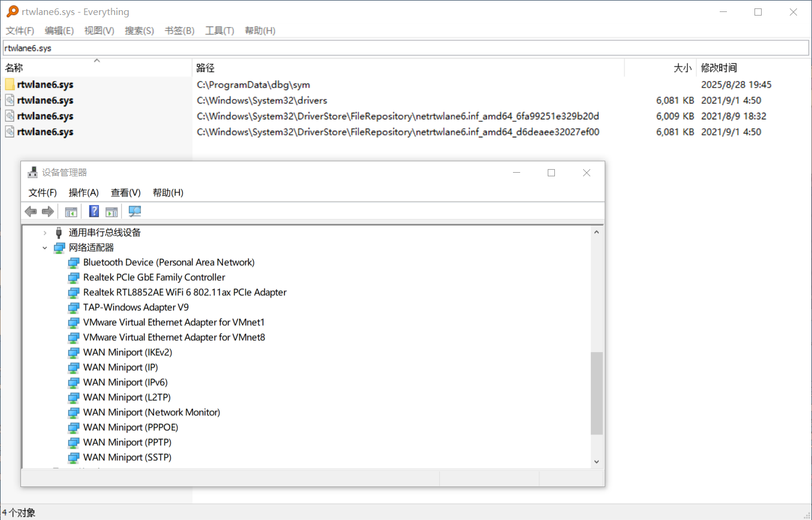Click the USB serial bus devices category icon
This screenshot has height=520, width=812.
(59, 232)
